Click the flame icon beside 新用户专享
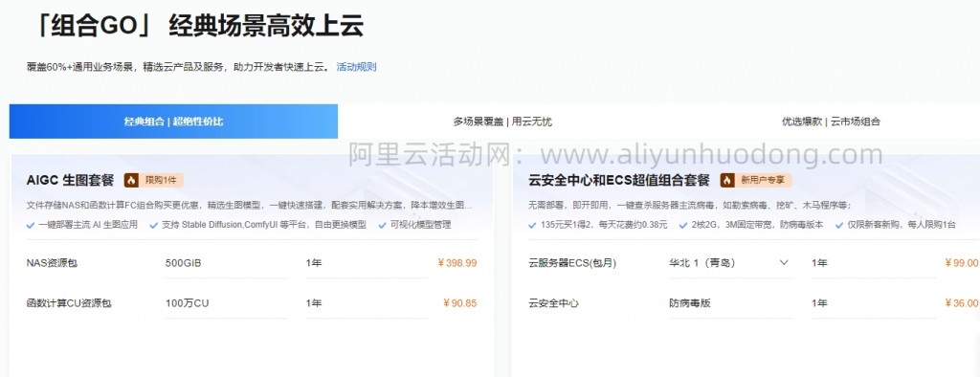Image resolution: width=980 pixels, height=377 pixels. [727, 181]
